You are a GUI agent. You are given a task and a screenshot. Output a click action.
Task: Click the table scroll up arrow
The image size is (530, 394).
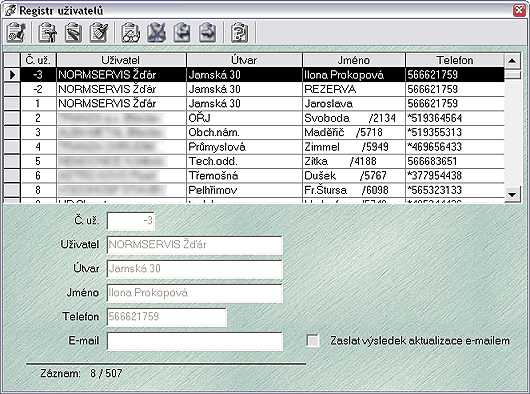[x=512, y=61]
